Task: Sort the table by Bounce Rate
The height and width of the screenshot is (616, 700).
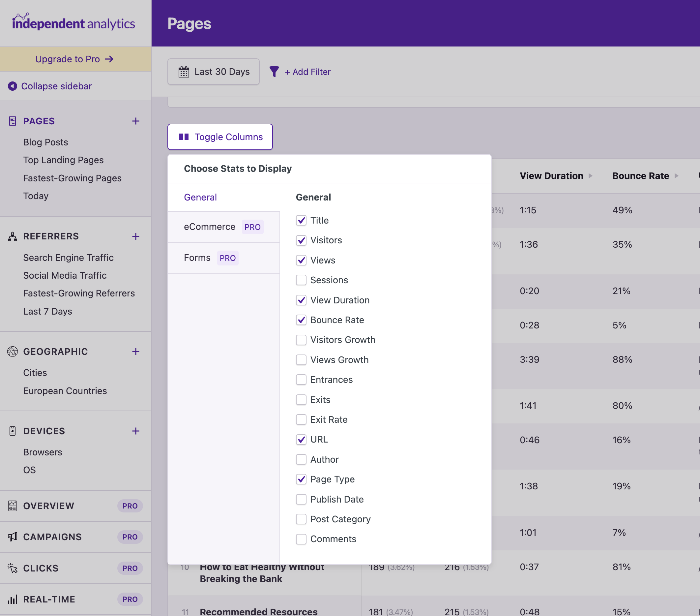Action: pos(641,176)
